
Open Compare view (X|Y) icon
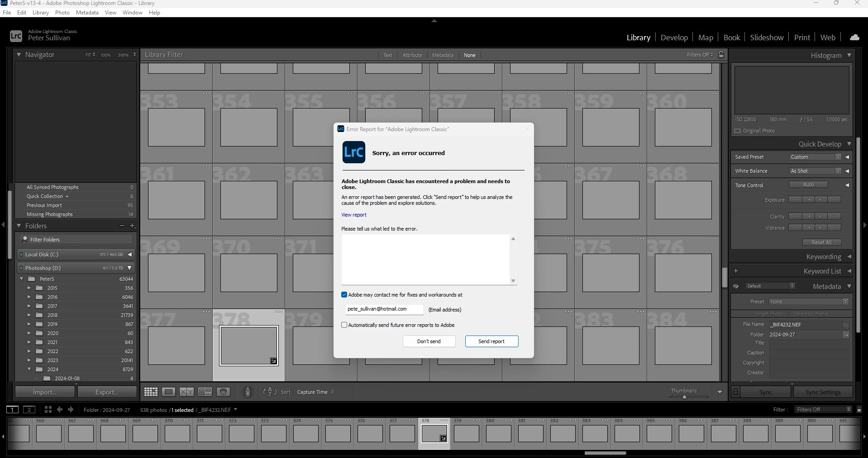point(186,392)
